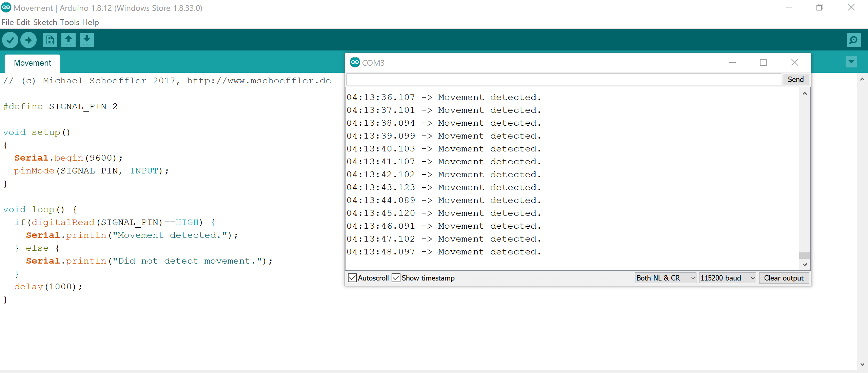The height and width of the screenshot is (373, 868).
Task: Open the Both NL & CR line ending dropdown
Action: 666,278
